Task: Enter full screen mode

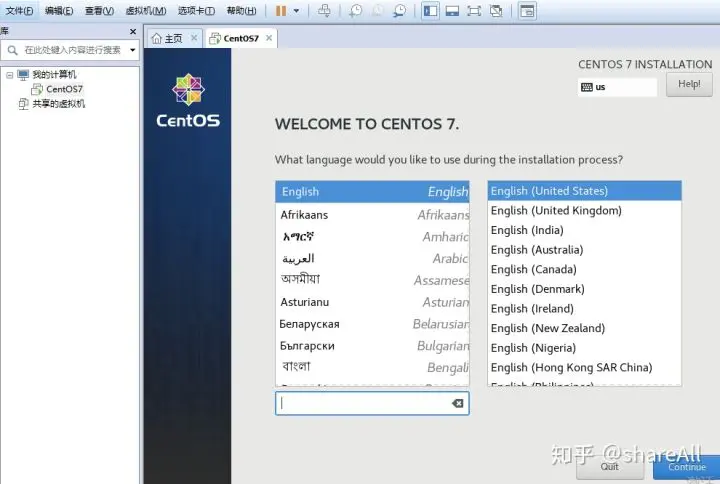Action: (474, 11)
